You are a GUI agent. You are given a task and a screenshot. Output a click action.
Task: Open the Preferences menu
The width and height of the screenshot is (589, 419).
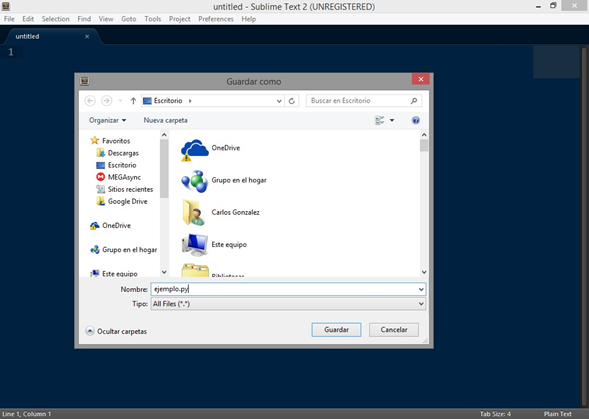tap(216, 19)
